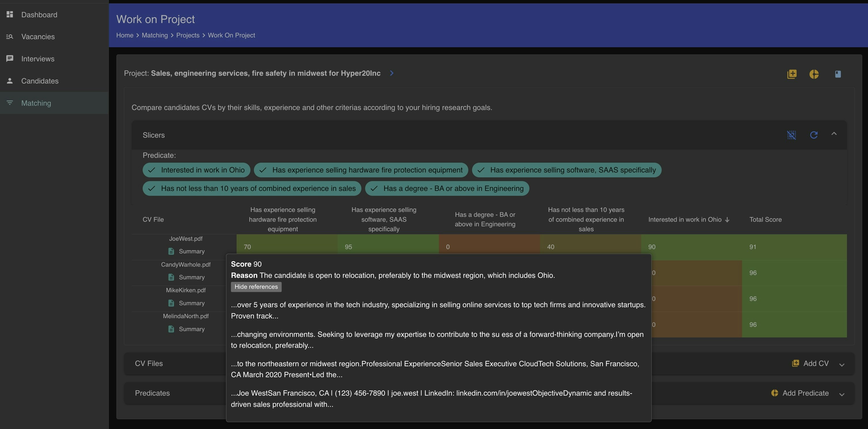The image size is (868, 429).
Task: Collapse the Slicers panel
Action: click(x=834, y=134)
